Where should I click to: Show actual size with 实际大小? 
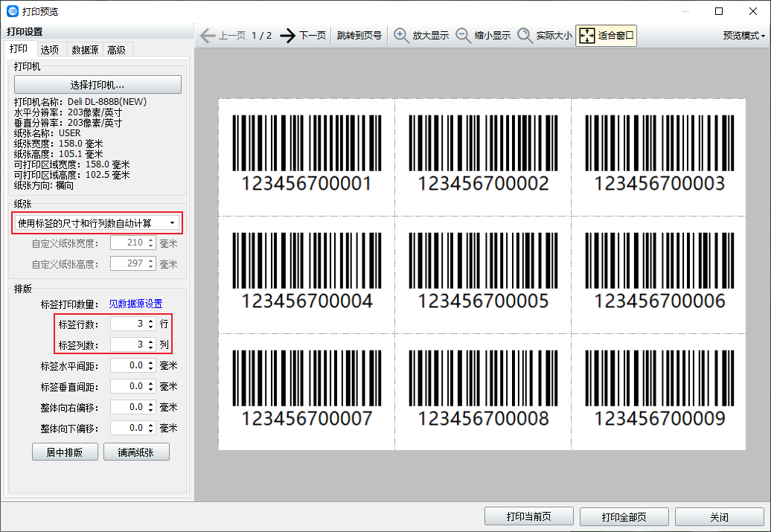(545, 36)
